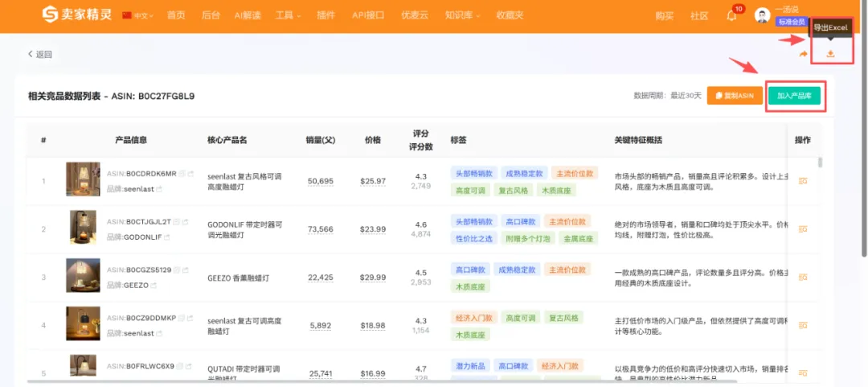Go back using the 返回 link

[40, 54]
